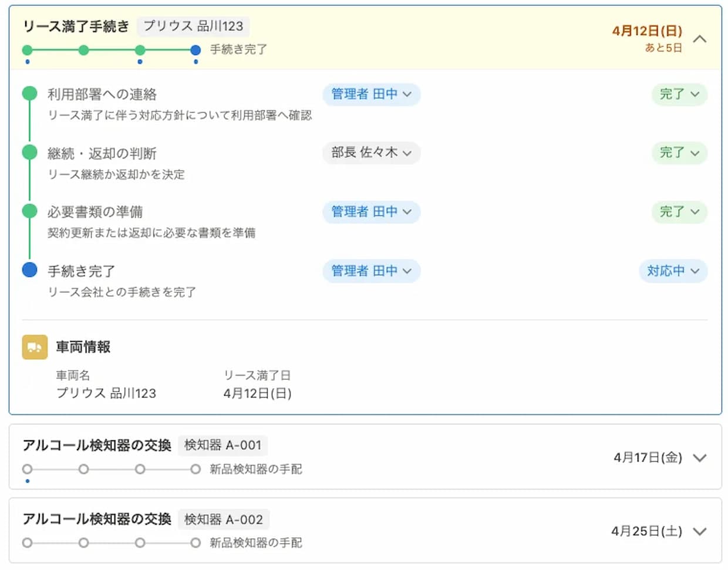Open the 対応中 status dropdown
The height and width of the screenshot is (570, 728).
click(673, 271)
